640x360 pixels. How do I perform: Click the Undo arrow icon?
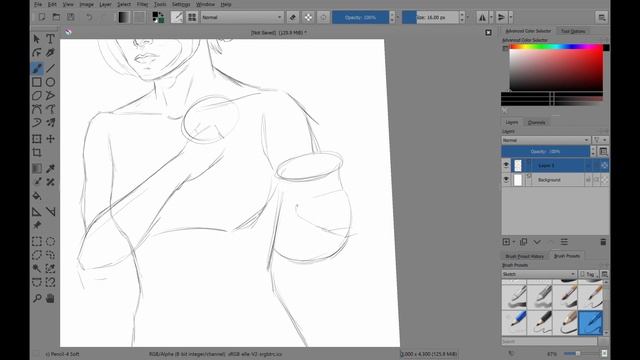click(89, 17)
